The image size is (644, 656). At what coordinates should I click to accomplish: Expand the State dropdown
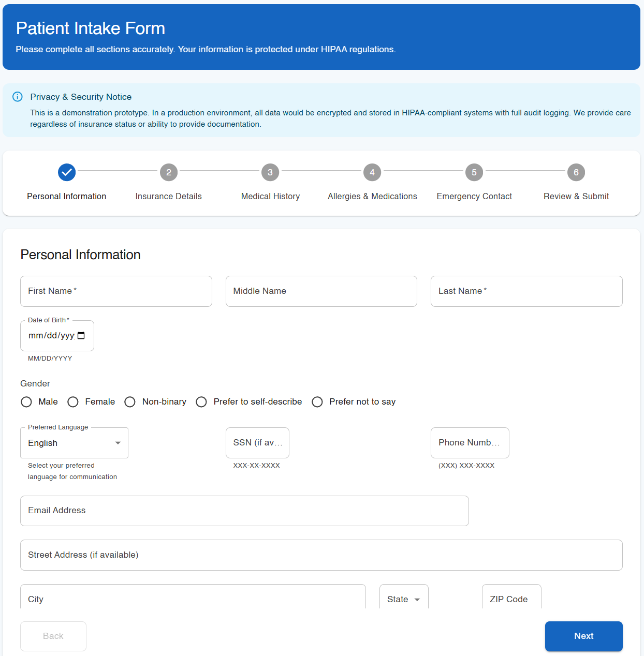coord(404,599)
